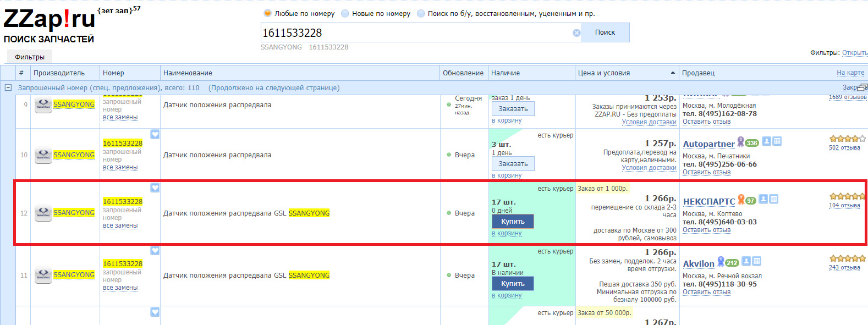868x325 pixels.
Task: Open filters via 'Открыть' link
Action: coord(855,53)
